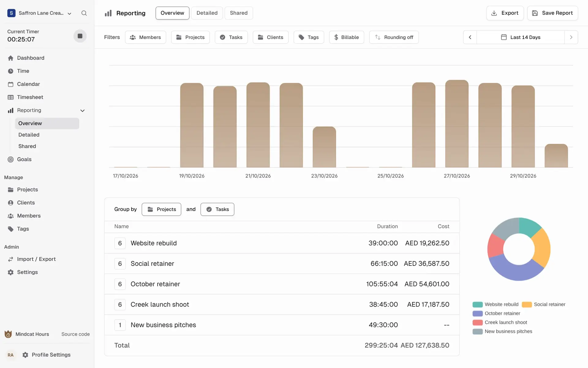588x368 pixels.
Task: Go to next date range
Action: [571, 37]
